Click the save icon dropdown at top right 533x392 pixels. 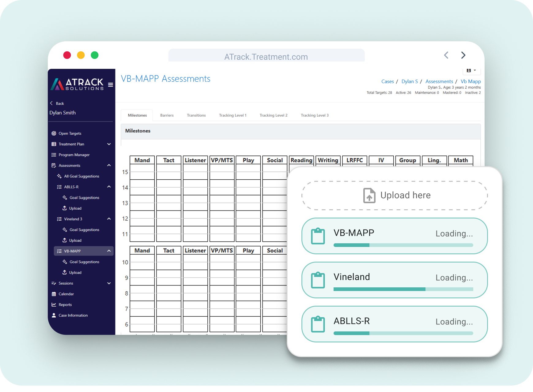(x=471, y=71)
